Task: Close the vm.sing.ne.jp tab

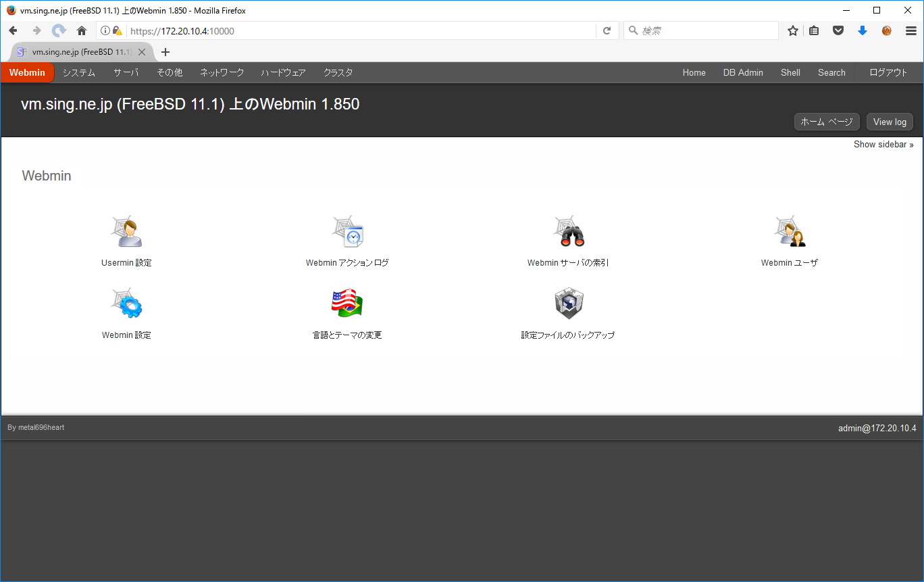Action: pyautogui.click(x=142, y=52)
